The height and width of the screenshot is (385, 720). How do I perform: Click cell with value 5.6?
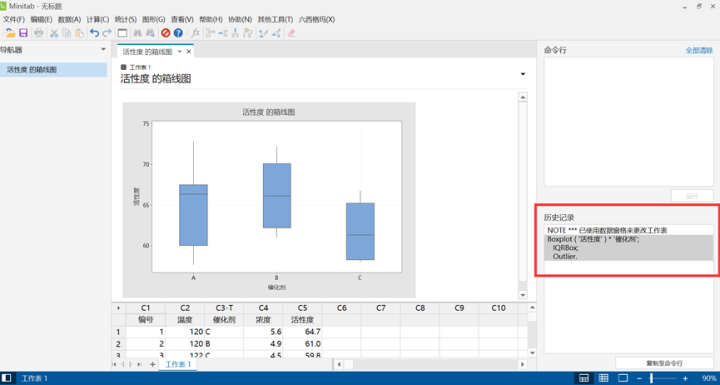263,332
